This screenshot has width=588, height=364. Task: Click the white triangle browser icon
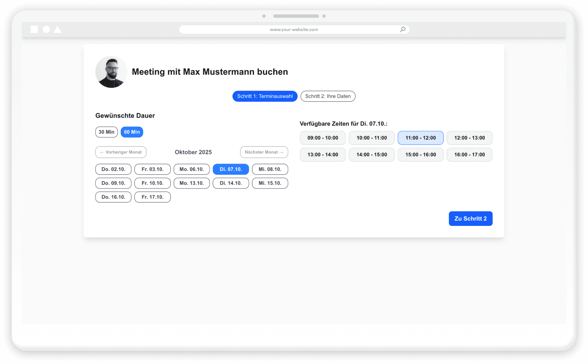58,30
